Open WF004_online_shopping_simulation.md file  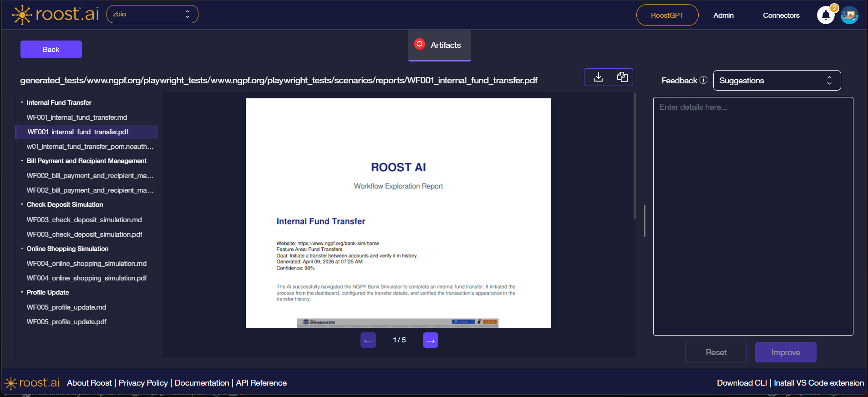point(86,264)
